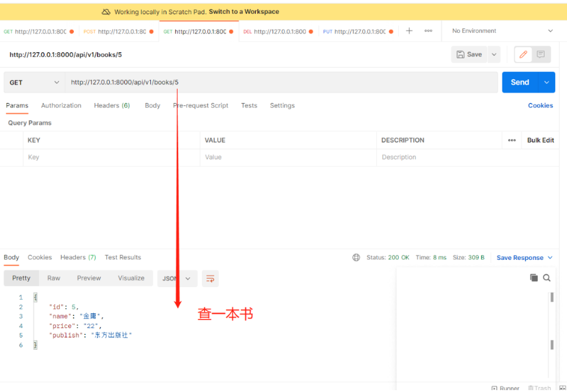The width and height of the screenshot is (567, 392).
Task: Click the Scratch Pad cloud-off icon
Action: click(106, 12)
